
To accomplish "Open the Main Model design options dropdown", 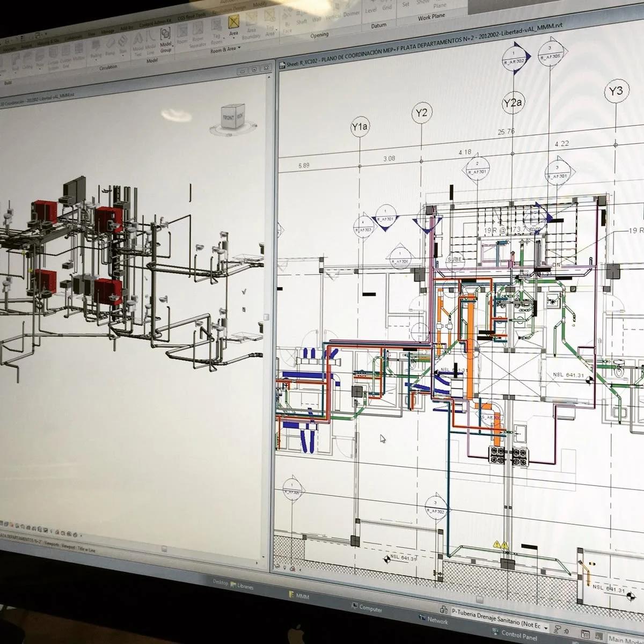I will coord(626,639).
